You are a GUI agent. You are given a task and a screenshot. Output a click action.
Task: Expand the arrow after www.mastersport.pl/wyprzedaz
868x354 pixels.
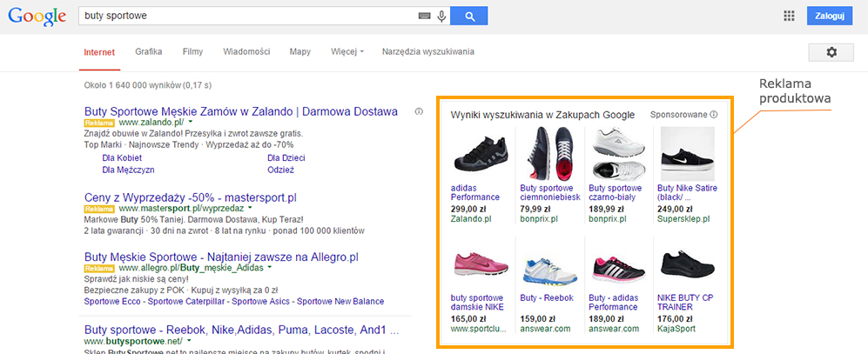[250, 208]
